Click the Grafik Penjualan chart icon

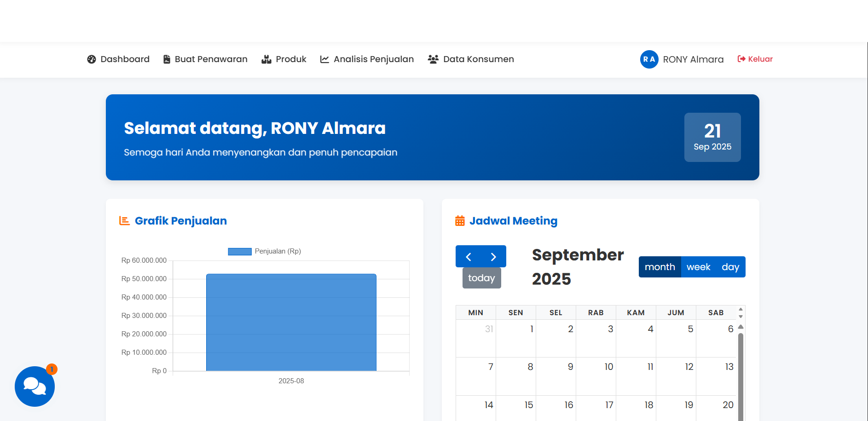click(124, 221)
